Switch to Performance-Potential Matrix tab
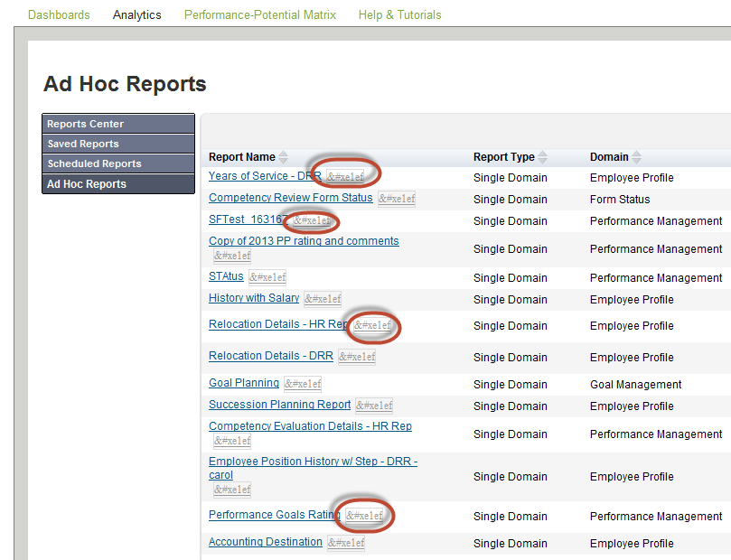 [x=260, y=15]
